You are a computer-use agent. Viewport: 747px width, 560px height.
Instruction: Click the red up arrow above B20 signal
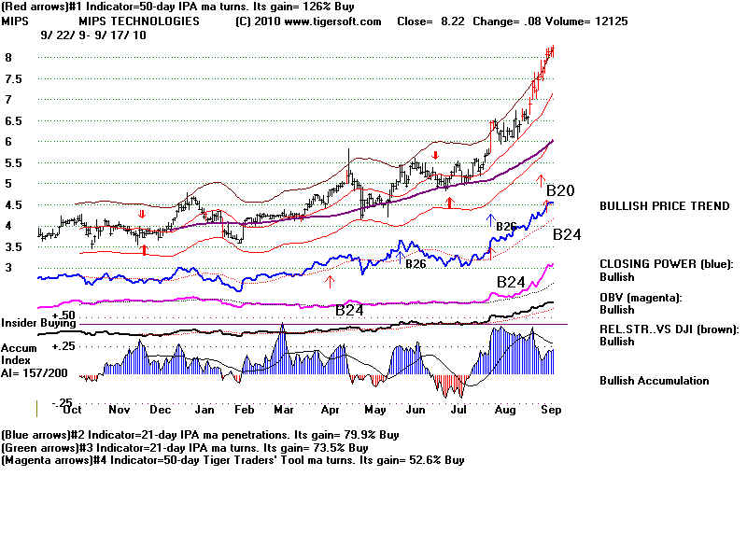539,178
